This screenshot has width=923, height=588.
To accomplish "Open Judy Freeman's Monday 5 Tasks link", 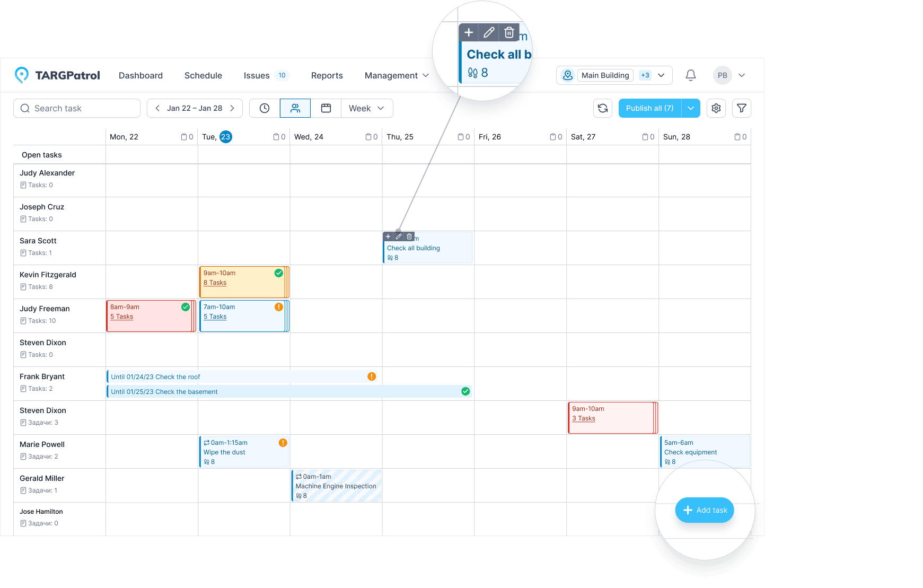I will click(x=121, y=317).
